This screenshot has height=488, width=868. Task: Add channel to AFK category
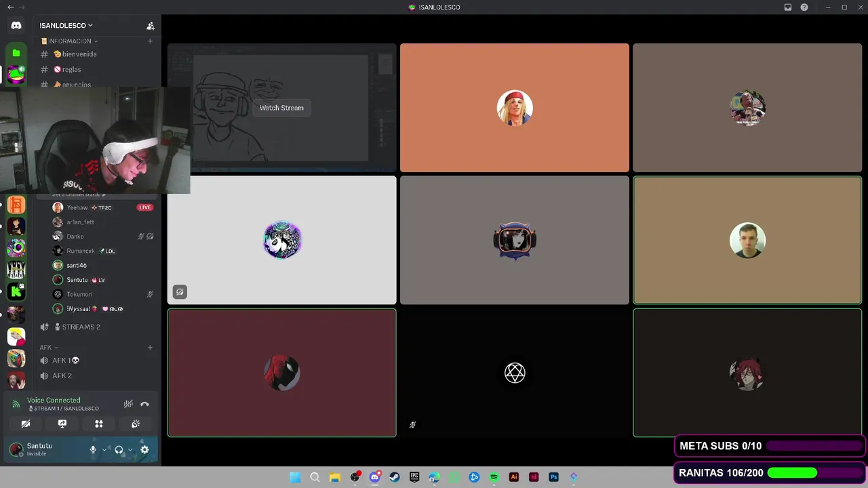[150, 348]
